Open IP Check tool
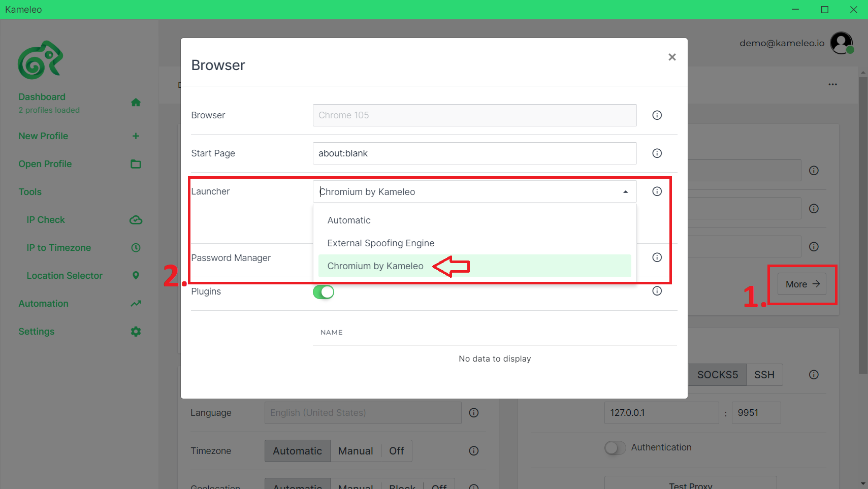 click(46, 220)
